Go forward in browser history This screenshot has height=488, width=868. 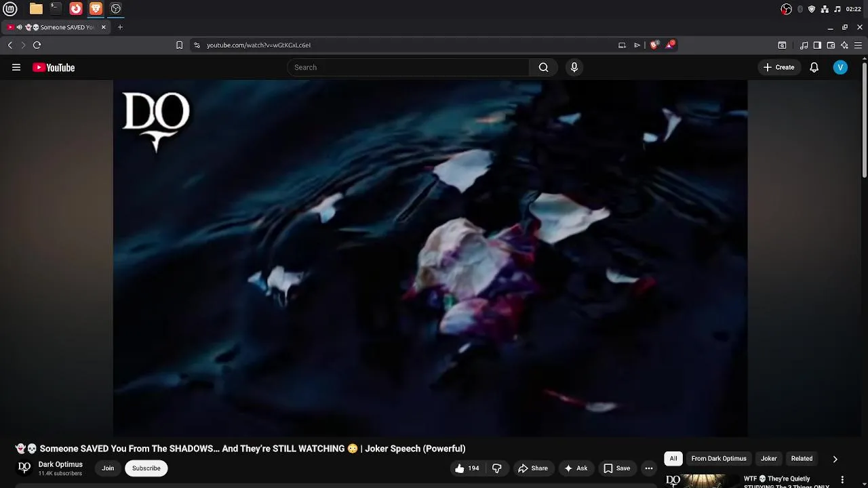[23, 45]
